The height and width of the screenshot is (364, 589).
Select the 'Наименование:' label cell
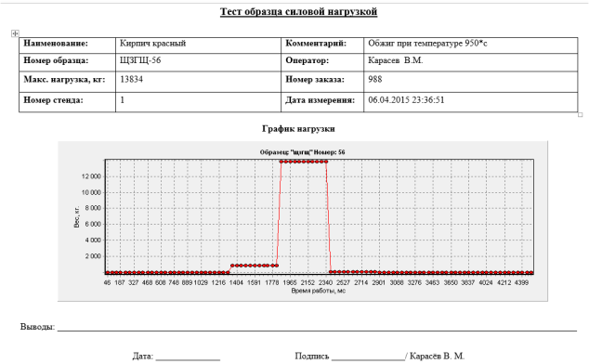click(67, 45)
